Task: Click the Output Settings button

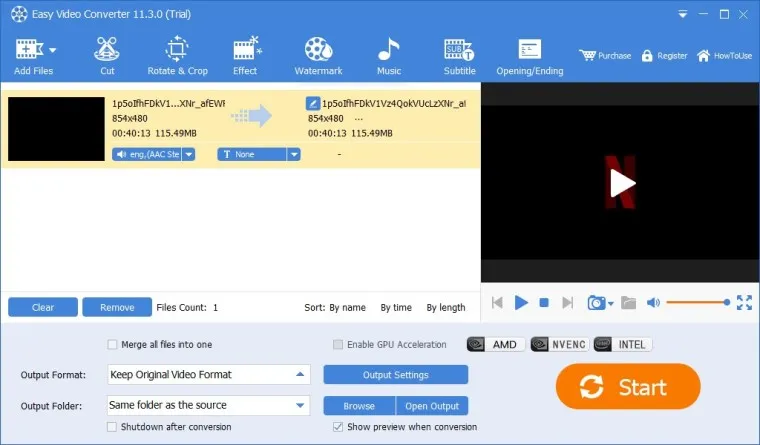Action: click(x=396, y=375)
